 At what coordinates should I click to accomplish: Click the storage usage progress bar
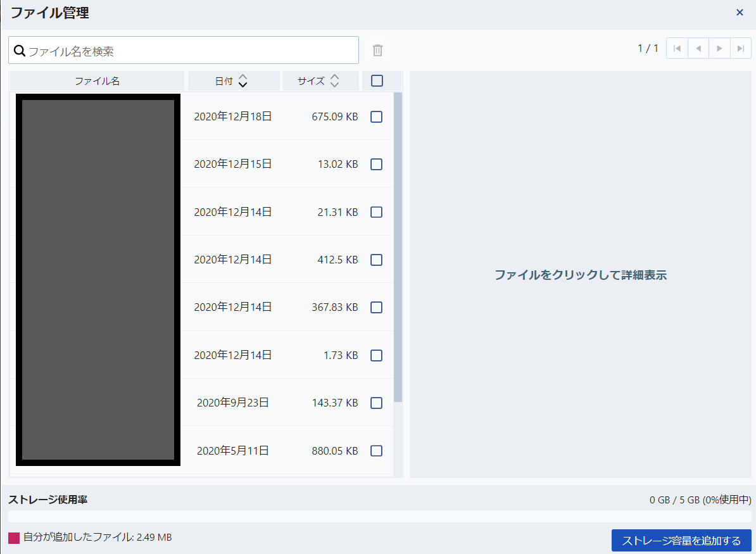(x=379, y=517)
